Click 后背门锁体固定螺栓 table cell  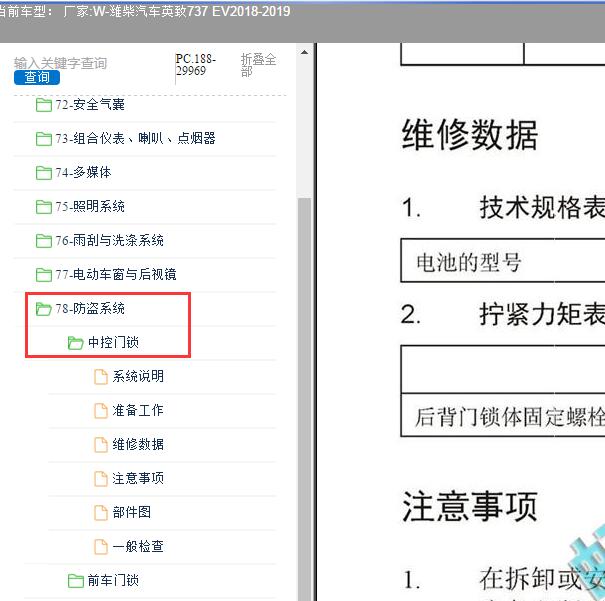click(x=503, y=415)
